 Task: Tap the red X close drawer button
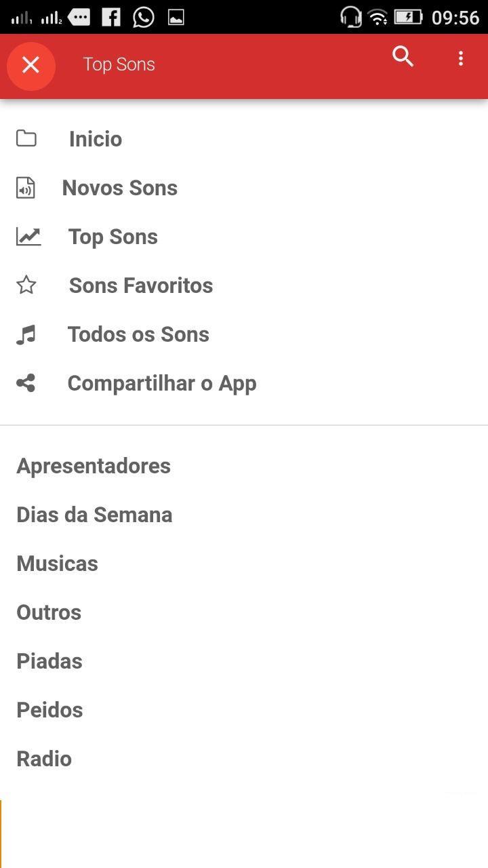[x=30, y=65]
